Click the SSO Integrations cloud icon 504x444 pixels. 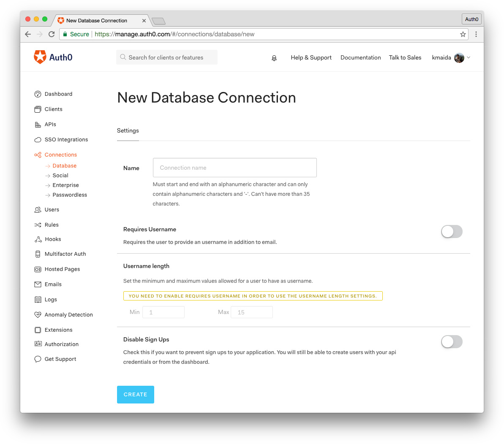38,140
